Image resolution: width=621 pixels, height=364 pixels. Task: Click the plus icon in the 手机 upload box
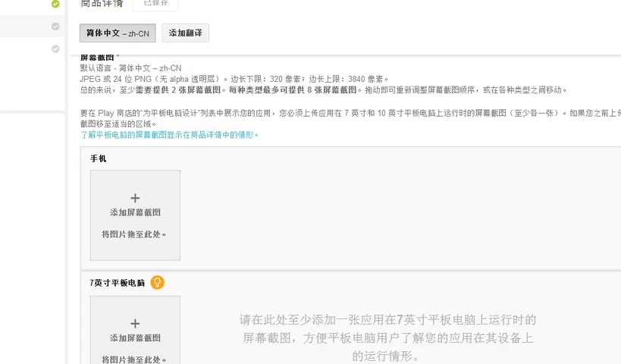135,198
